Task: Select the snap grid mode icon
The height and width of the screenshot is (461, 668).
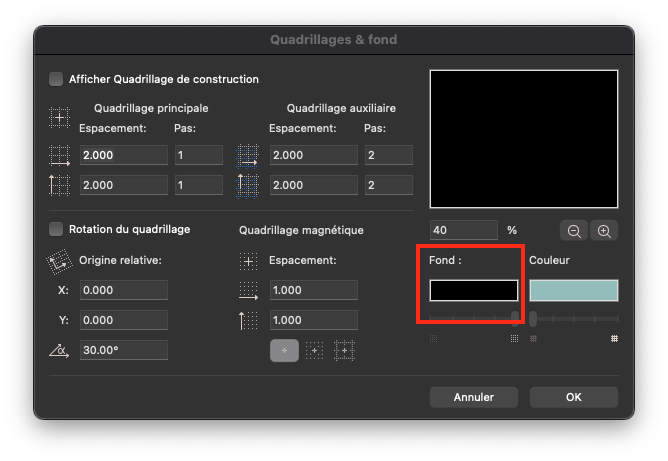Action: [x=314, y=351]
